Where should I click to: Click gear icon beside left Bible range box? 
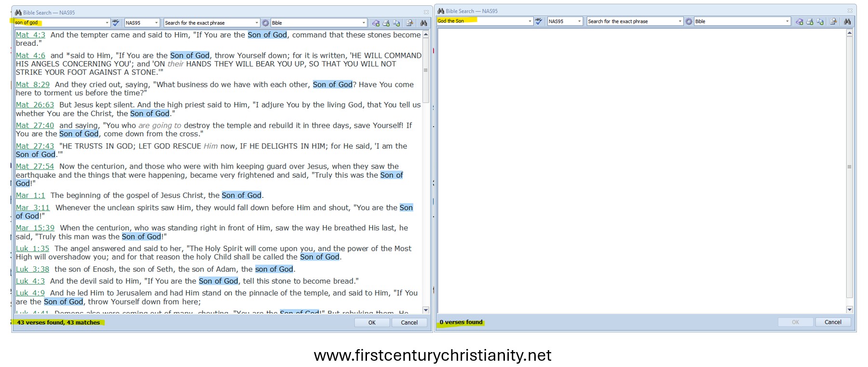pyautogui.click(x=265, y=23)
